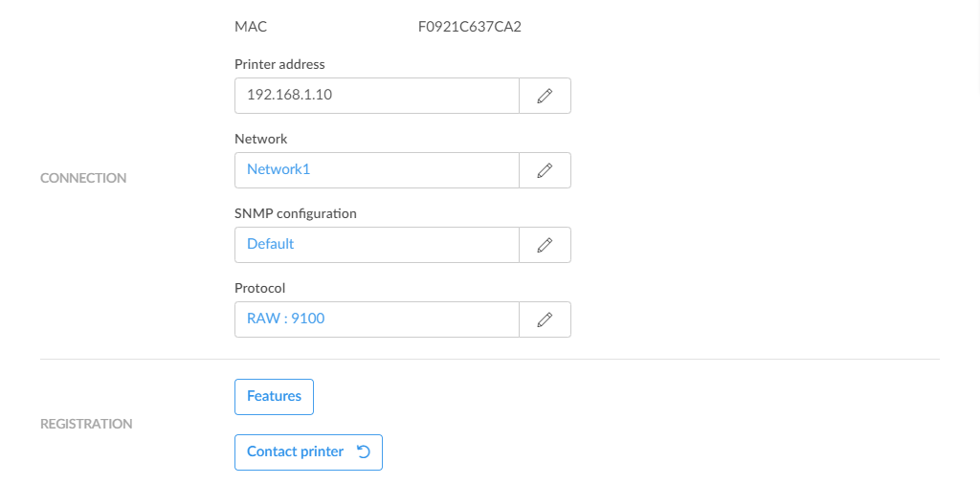This screenshot has width=980, height=484.
Task: Open the RAW : 9100 protocol link
Action: click(x=285, y=319)
